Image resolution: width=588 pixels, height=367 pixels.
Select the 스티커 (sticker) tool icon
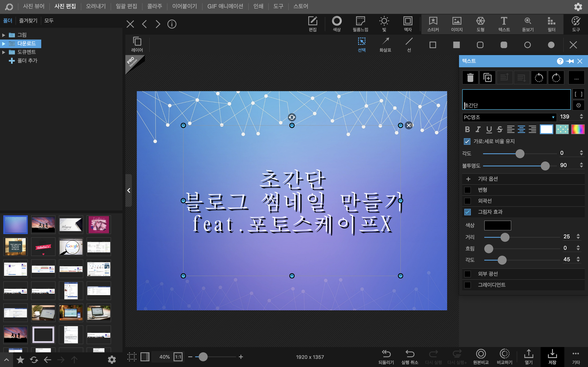click(433, 24)
